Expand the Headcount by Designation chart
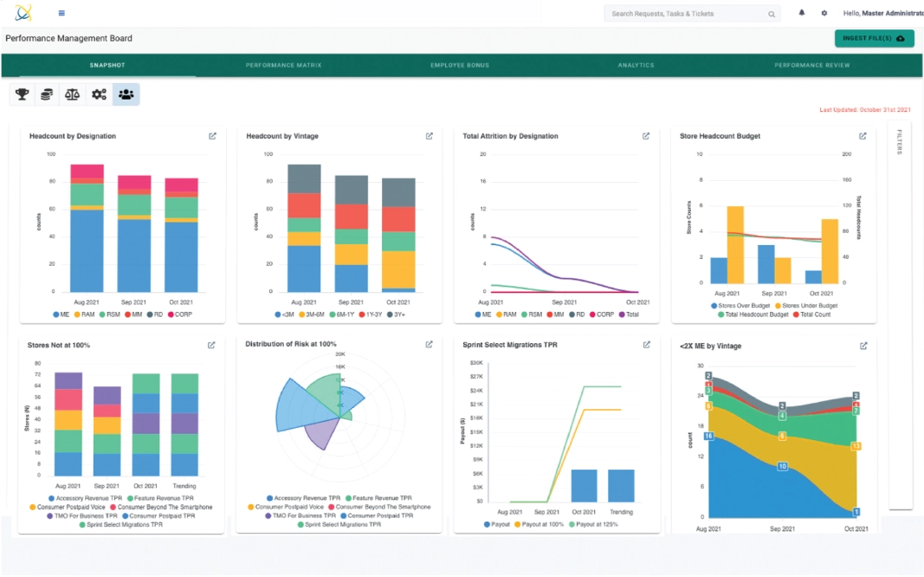This screenshot has width=924, height=577. [212, 136]
